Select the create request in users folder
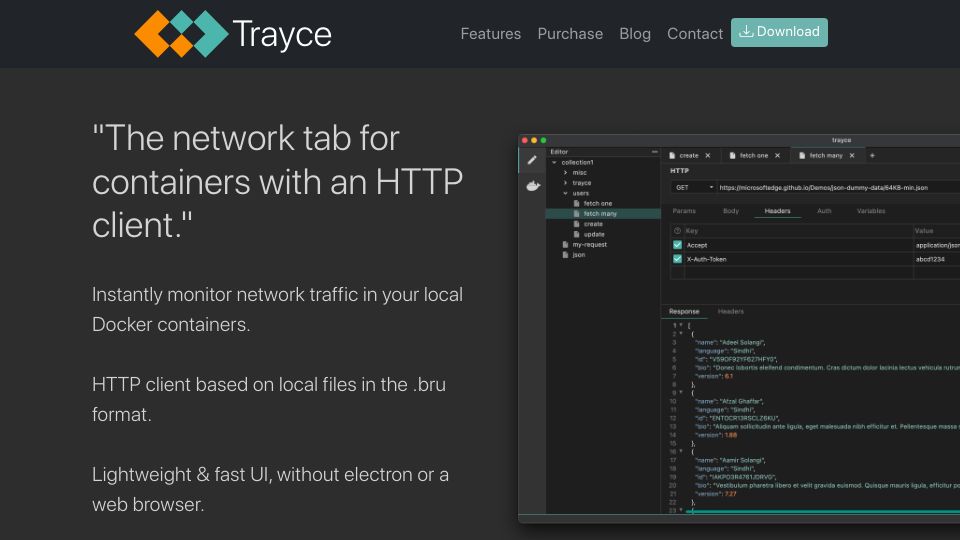The image size is (960, 540). click(x=593, y=224)
